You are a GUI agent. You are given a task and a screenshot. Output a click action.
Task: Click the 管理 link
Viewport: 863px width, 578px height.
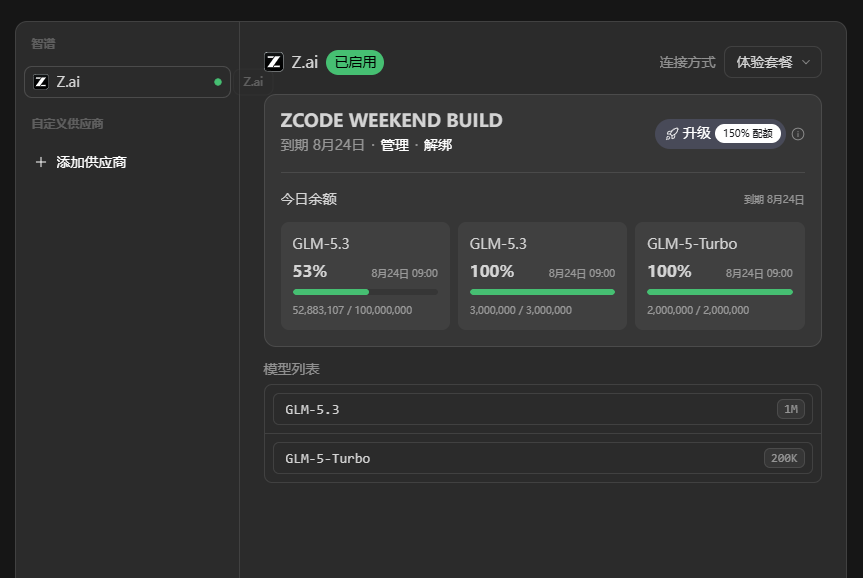395,145
